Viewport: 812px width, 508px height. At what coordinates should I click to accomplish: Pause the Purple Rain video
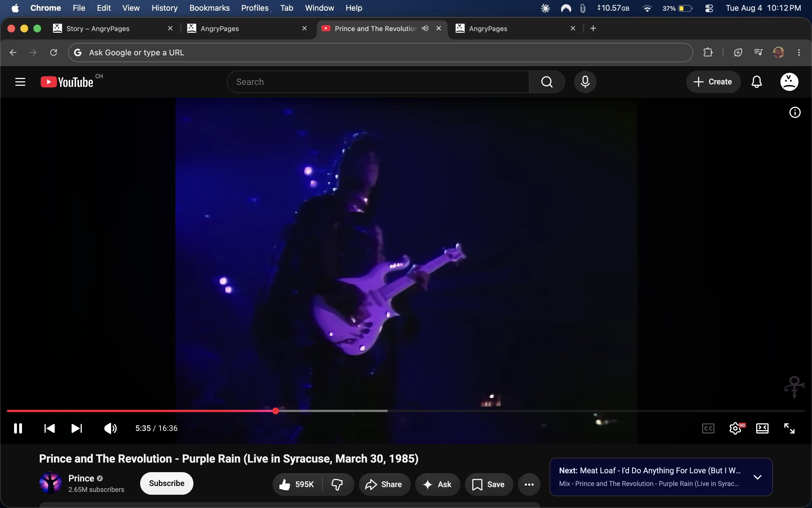(x=18, y=428)
